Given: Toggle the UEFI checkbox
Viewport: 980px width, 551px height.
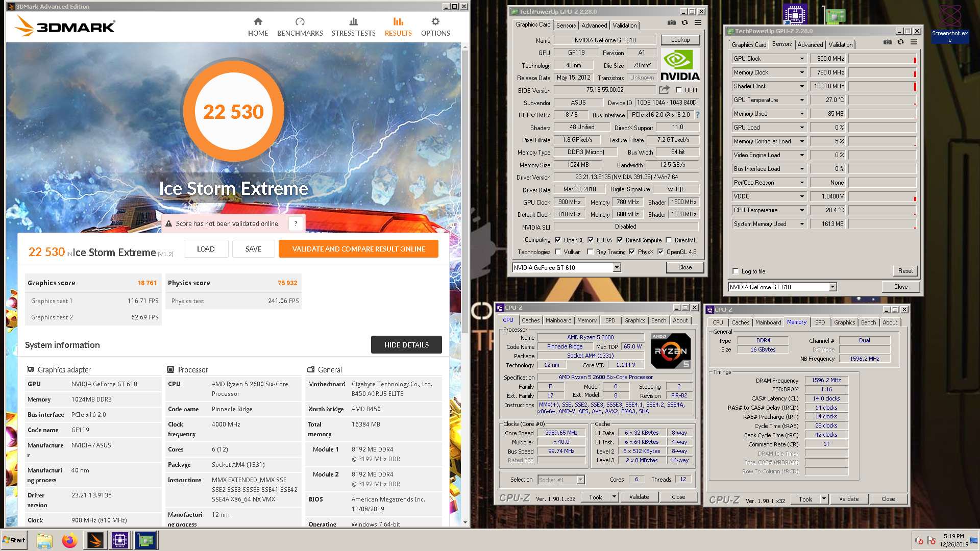Looking at the screenshot, I should [679, 90].
